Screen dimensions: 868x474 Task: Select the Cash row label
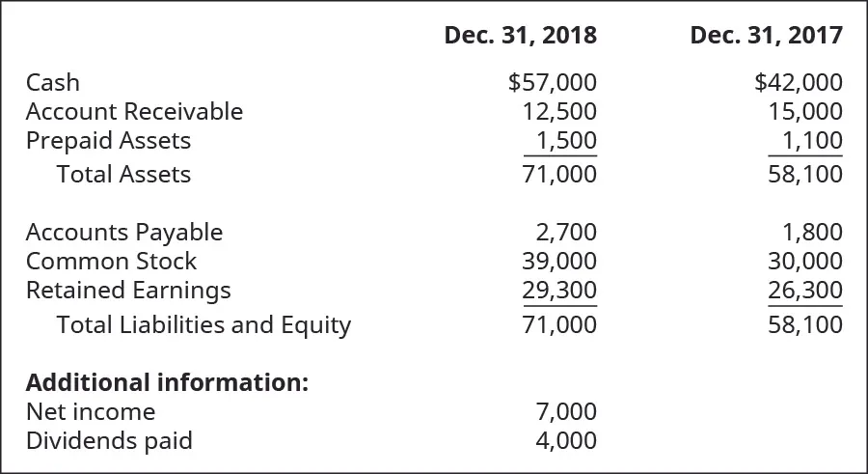[x=53, y=83]
